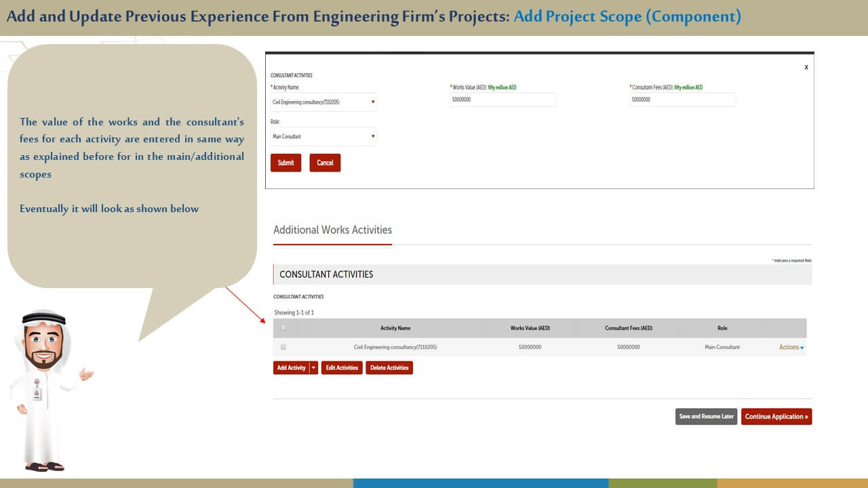Check the Civil Engineering consultancy row checkbox
The height and width of the screenshot is (488, 868).
click(x=283, y=347)
